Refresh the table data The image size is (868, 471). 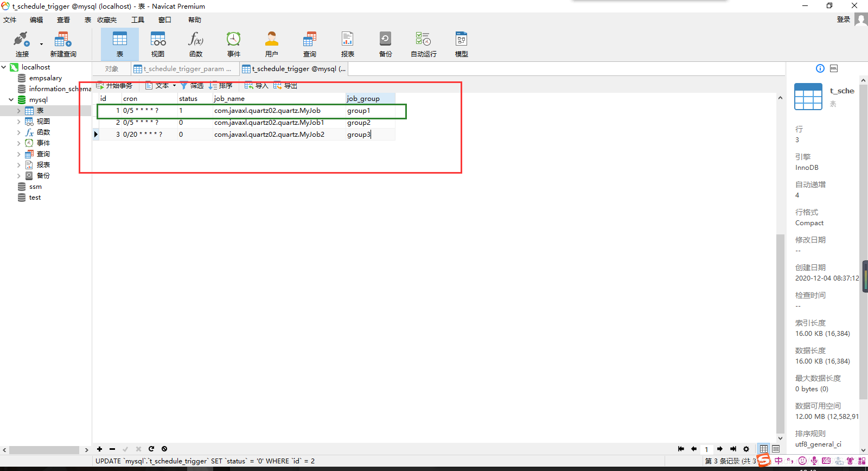[151, 449]
